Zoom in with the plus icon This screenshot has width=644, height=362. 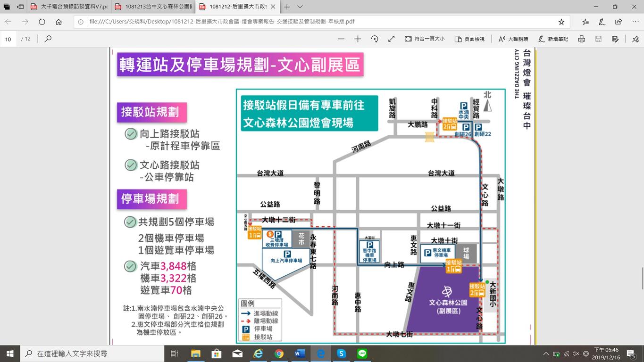click(x=358, y=39)
